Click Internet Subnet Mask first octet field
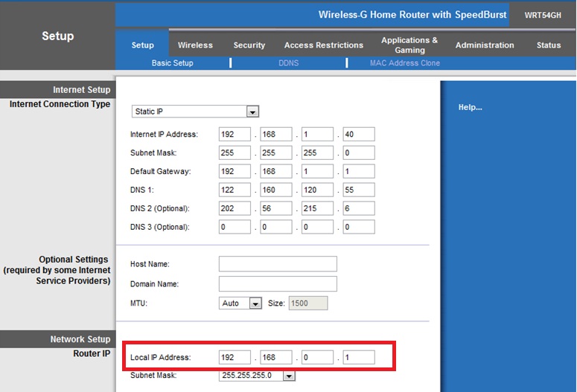Image resolution: width=577 pixels, height=392 pixels. click(x=235, y=152)
